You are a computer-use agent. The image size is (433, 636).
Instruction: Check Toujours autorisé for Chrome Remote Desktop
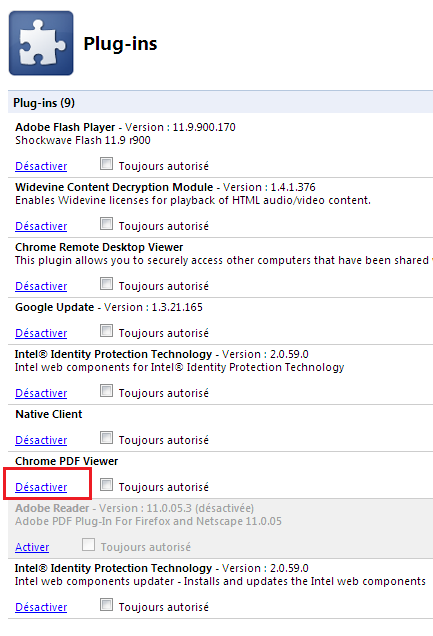click(x=106, y=284)
